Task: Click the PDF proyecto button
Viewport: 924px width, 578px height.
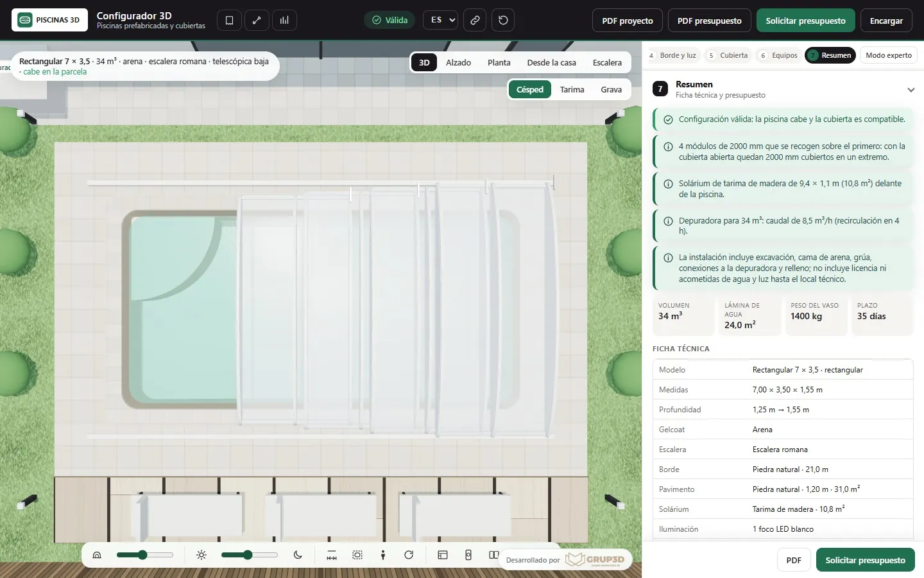Action: (x=628, y=21)
